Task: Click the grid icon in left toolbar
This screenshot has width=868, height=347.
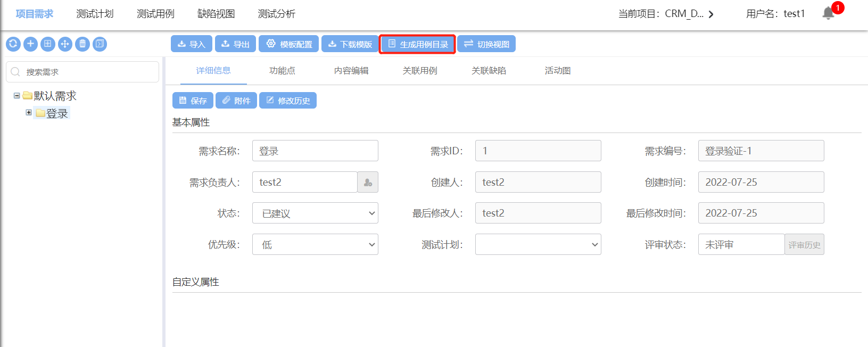Action: click(x=48, y=44)
